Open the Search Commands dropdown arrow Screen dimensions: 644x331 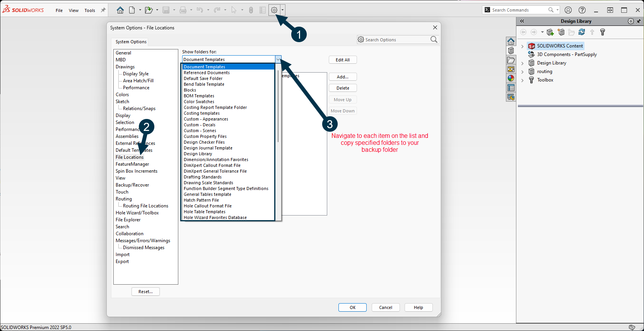click(x=557, y=10)
